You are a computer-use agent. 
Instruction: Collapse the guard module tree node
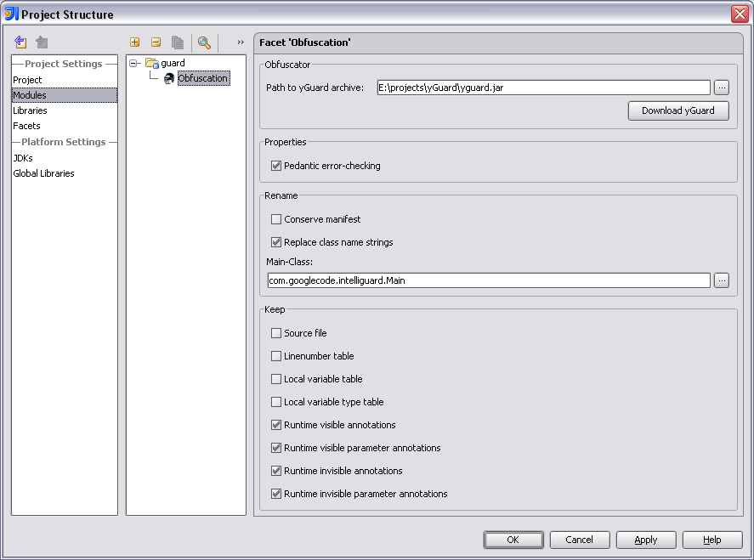tap(133, 63)
